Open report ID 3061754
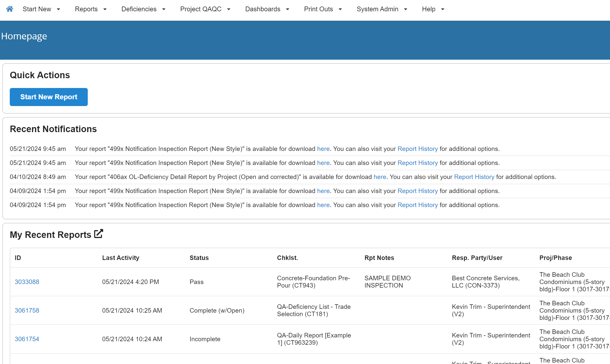The image size is (610, 364). tap(27, 339)
